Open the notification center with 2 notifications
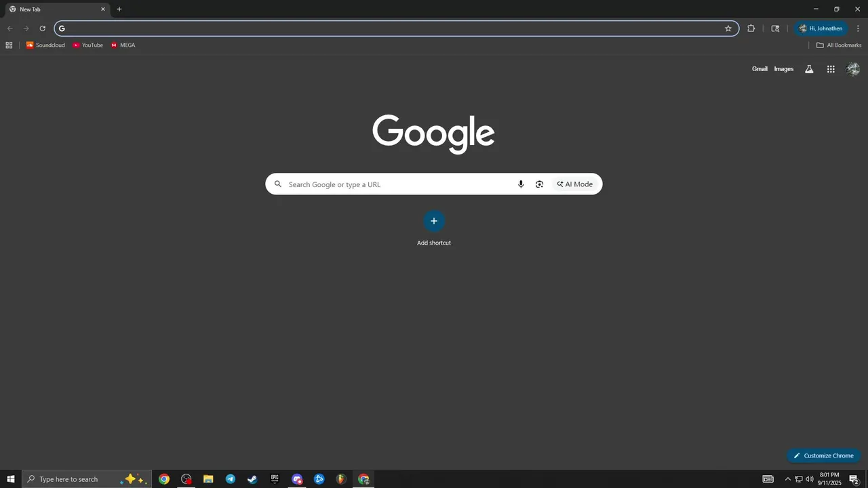 [854, 479]
